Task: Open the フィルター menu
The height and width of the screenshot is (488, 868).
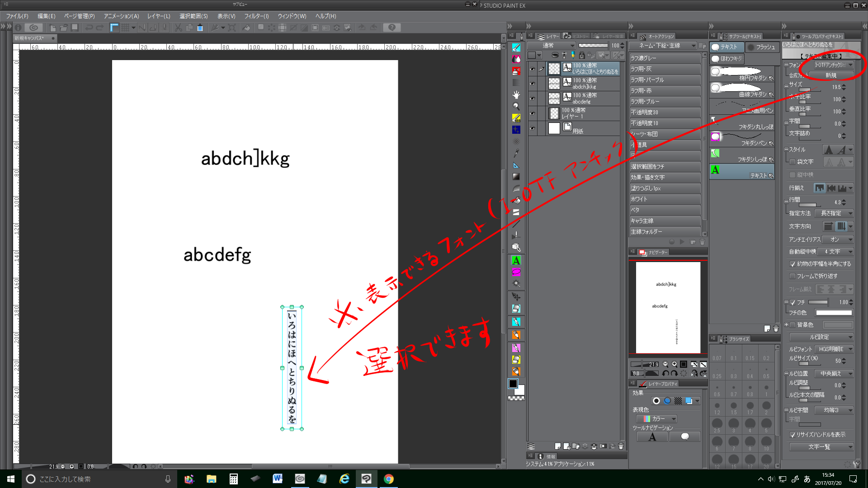Action: pyautogui.click(x=256, y=16)
